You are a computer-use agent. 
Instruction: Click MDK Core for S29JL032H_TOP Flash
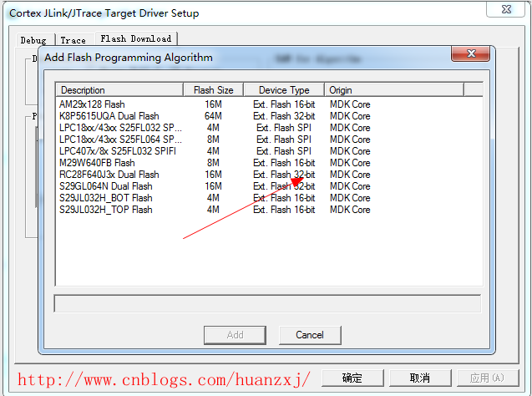coord(350,210)
